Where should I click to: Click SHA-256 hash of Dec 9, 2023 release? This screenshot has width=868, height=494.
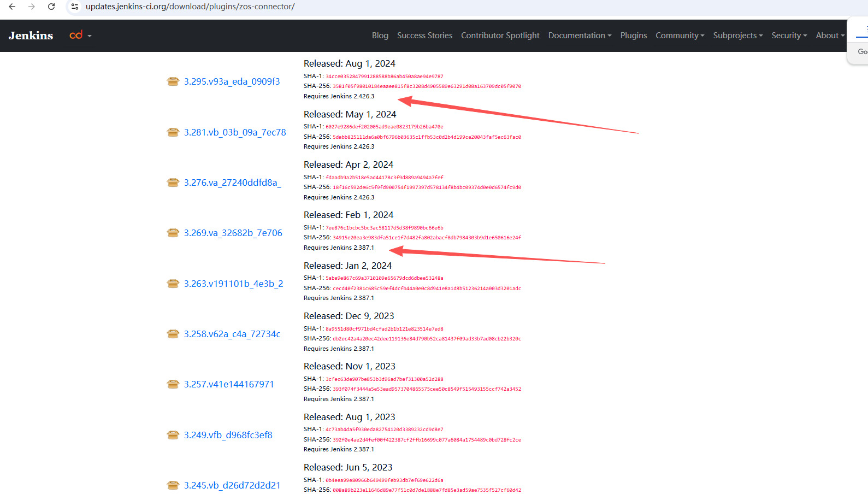tap(427, 339)
